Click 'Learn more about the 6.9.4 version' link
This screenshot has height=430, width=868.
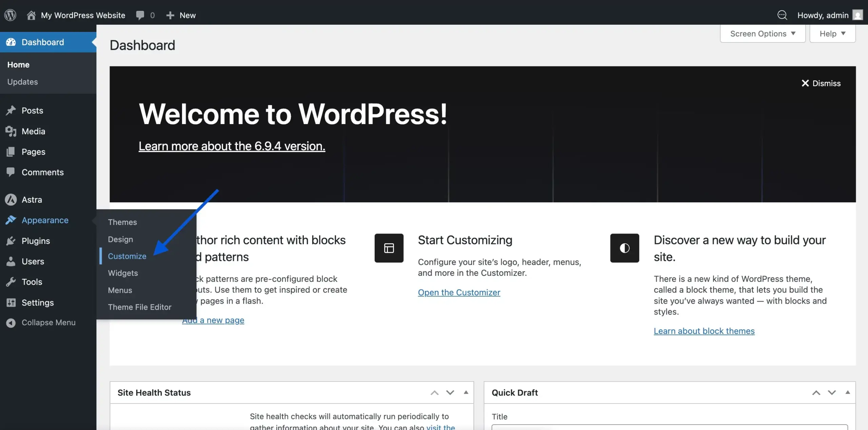[232, 146]
